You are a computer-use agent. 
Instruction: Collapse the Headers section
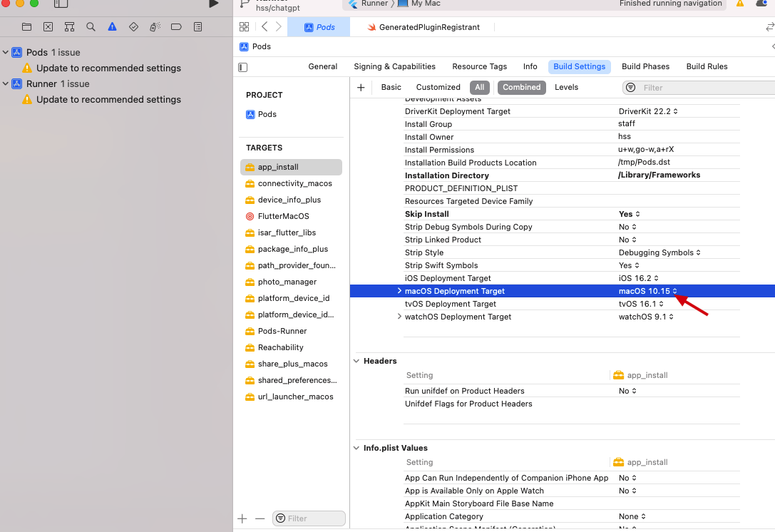tap(356, 361)
